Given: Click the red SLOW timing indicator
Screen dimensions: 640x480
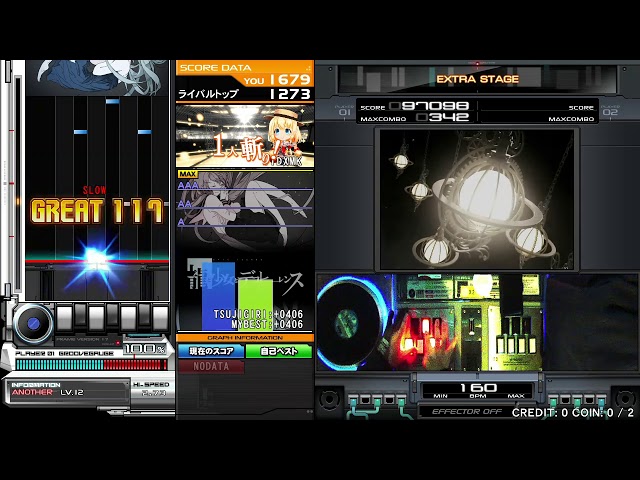Looking at the screenshot, I should 95,190.
